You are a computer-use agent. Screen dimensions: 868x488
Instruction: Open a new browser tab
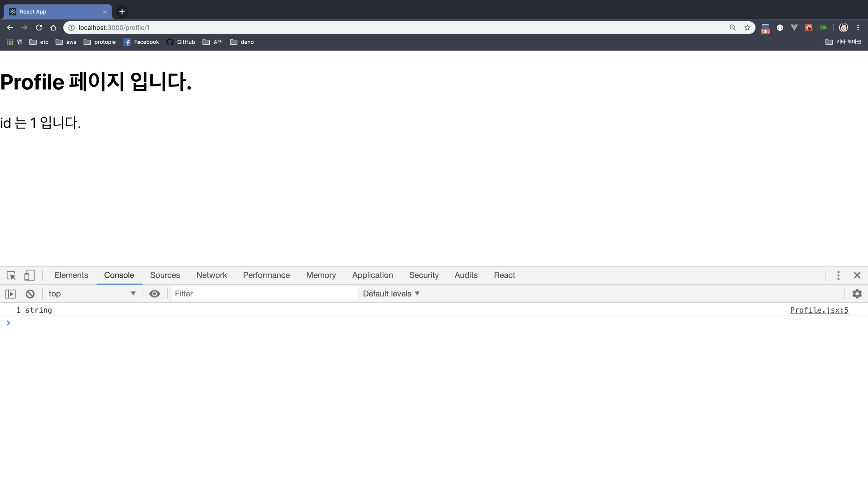(x=122, y=12)
